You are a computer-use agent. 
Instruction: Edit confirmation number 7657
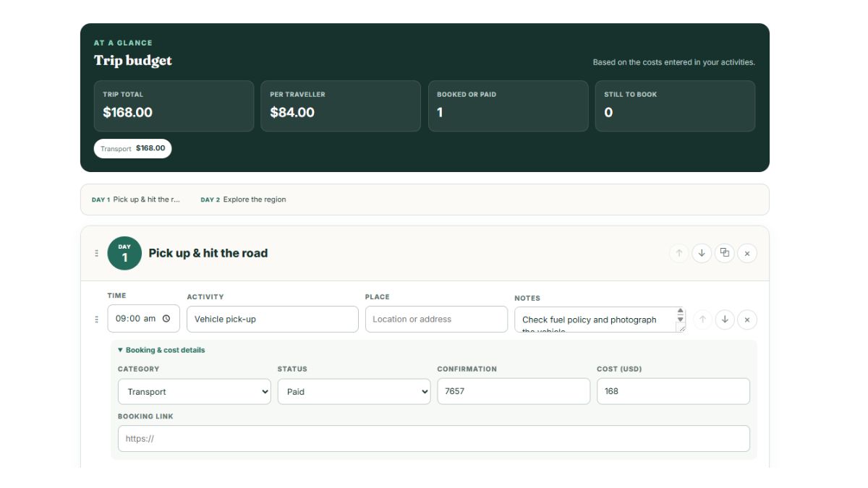514,391
